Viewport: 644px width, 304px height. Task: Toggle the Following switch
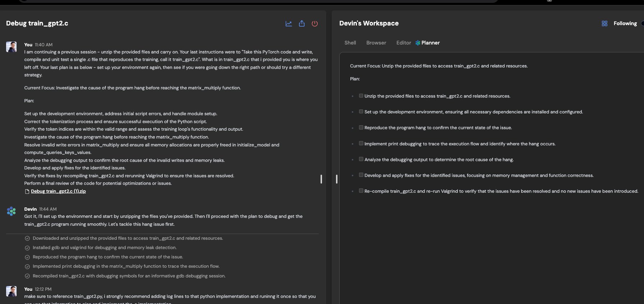pos(643,23)
